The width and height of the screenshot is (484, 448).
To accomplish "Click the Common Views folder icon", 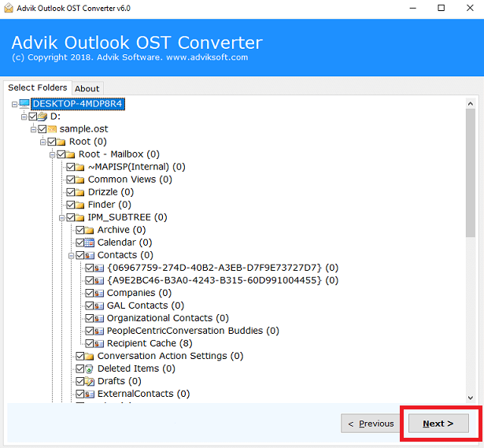I will pos(79,180).
